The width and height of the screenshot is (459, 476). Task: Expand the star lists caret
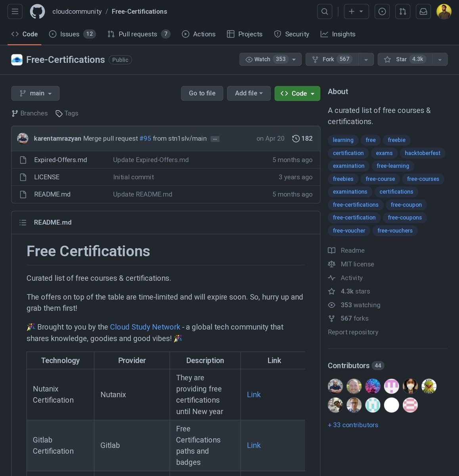pyautogui.click(x=440, y=59)
